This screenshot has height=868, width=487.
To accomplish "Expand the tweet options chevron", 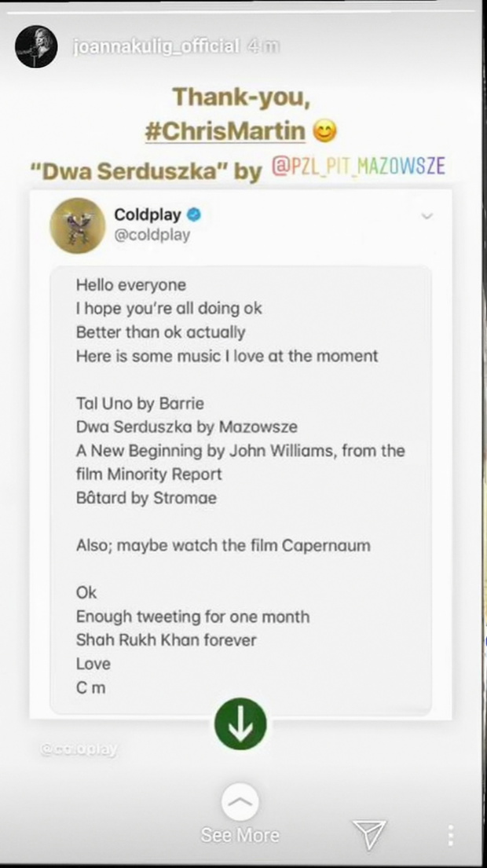I will (427, 216).
